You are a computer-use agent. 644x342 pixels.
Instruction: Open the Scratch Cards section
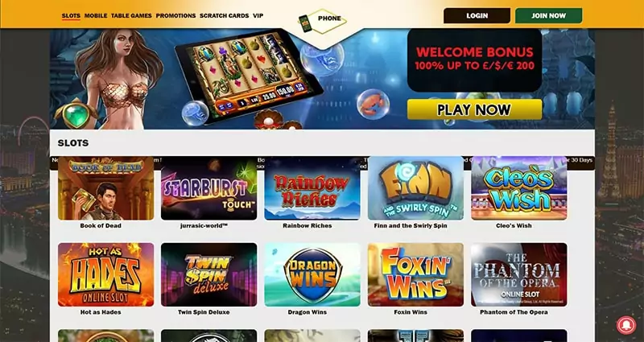point(225,15)
